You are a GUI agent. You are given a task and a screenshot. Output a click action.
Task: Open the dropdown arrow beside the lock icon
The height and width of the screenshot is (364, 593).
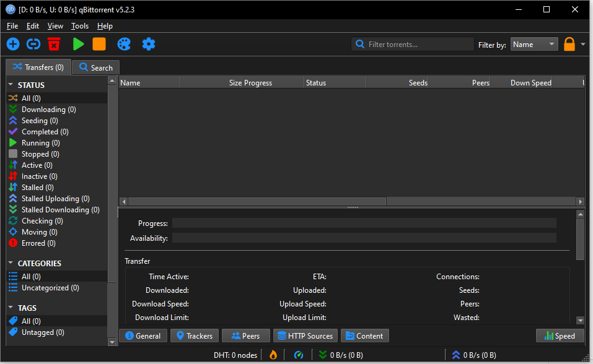click(x=583, y=44)
